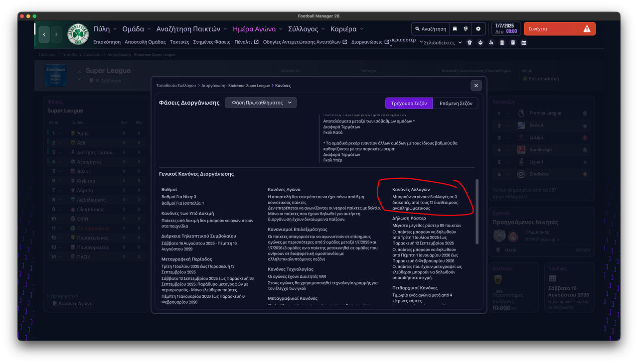Image resolution: width=638 pixels, height=364 pixels.
Task: Click the Σύλλογος breadcrumb in the background page
Action: (x=47, y=55)
